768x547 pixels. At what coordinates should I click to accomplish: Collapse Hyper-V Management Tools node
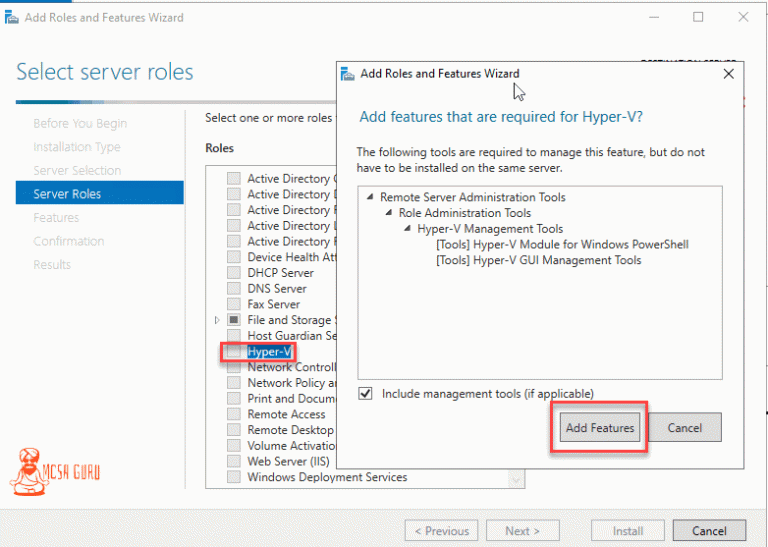pos(408,228)
